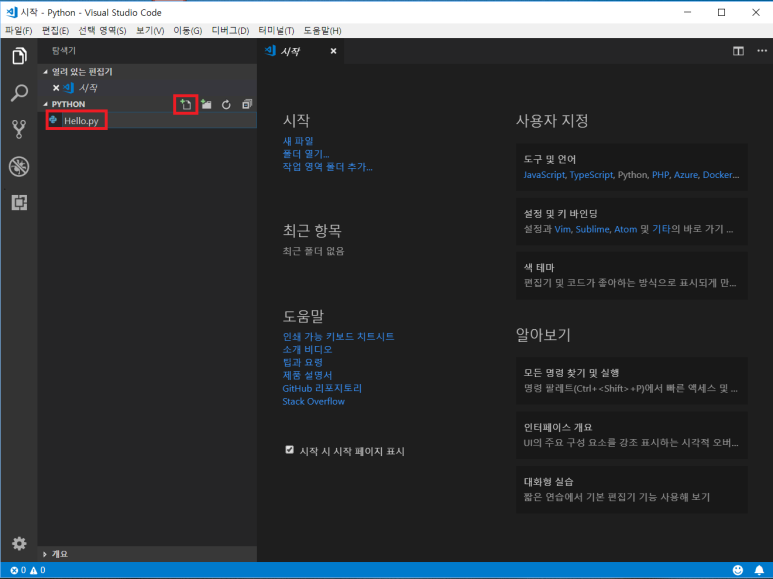Screen dimensions: 773x579
Task: Click the Atom keybinding link
Action: point(626,229)
